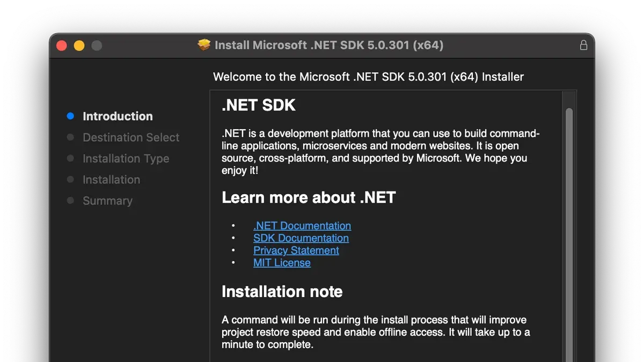Open the Privacy Statement link

(296, 250)
